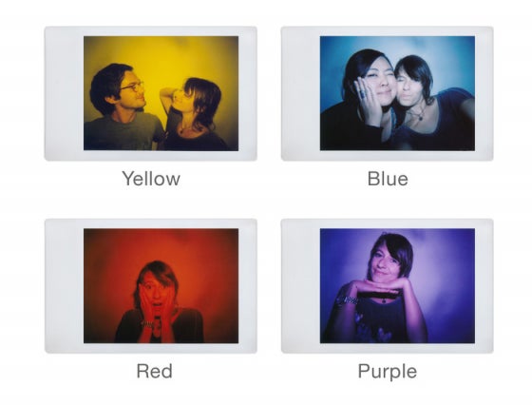
Task: Click the white left border of blue photo frame
Action: click(x=300, y=93)
